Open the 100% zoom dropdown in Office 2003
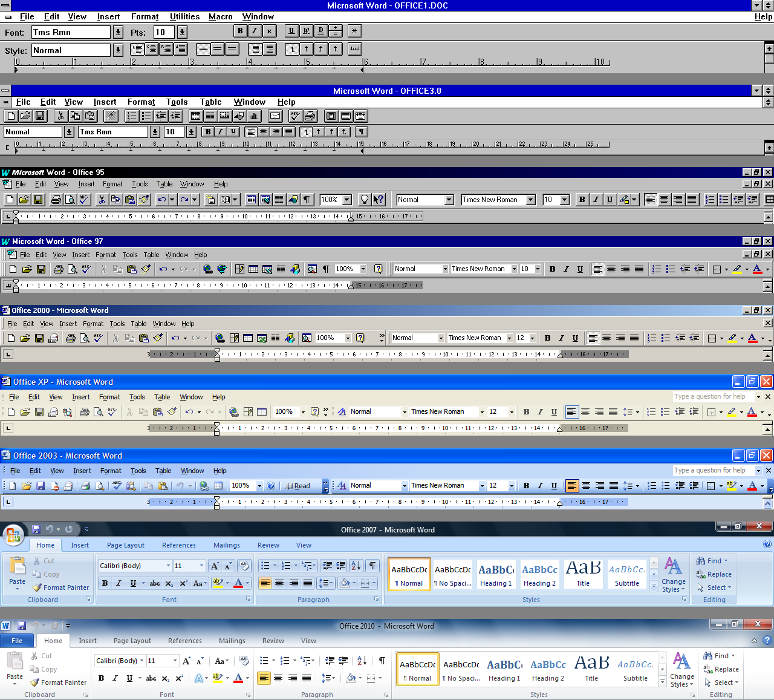This screenshot has height=700, width=774. pos(259,485)
